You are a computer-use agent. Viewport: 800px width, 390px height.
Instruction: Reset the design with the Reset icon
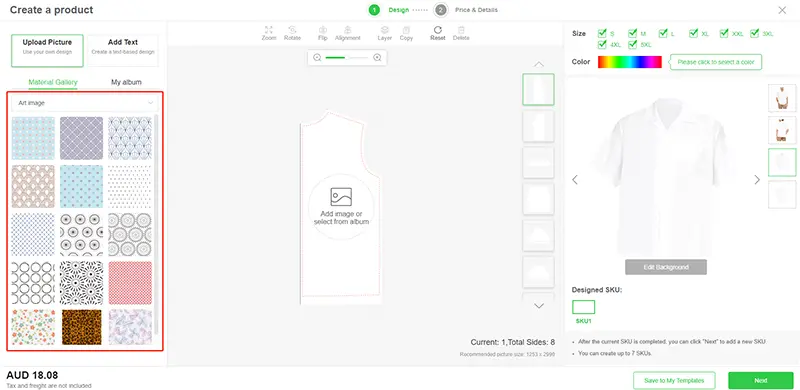[438, 33]
